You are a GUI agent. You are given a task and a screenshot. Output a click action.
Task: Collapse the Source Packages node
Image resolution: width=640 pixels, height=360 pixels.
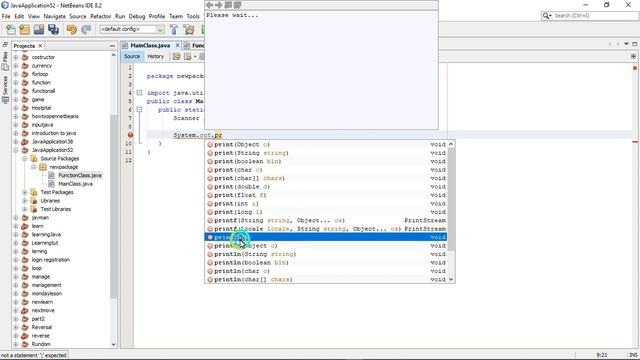[x=24, y=159]
